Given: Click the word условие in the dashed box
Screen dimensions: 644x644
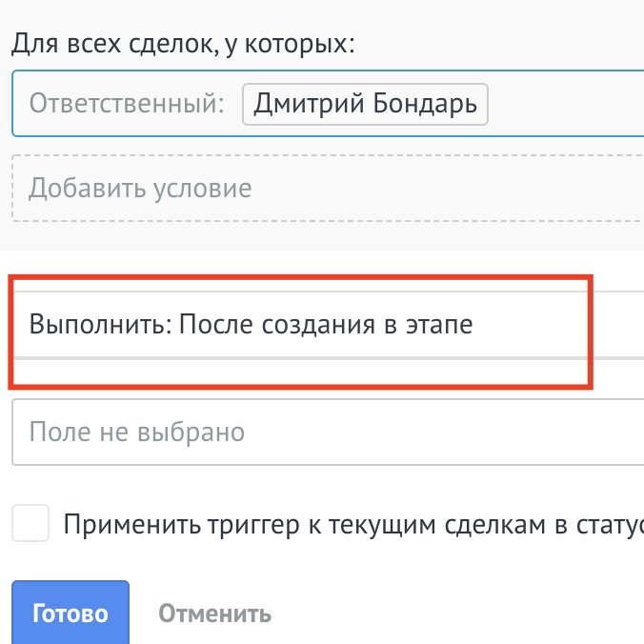Looking at the screenshot, I should (203, 189).
